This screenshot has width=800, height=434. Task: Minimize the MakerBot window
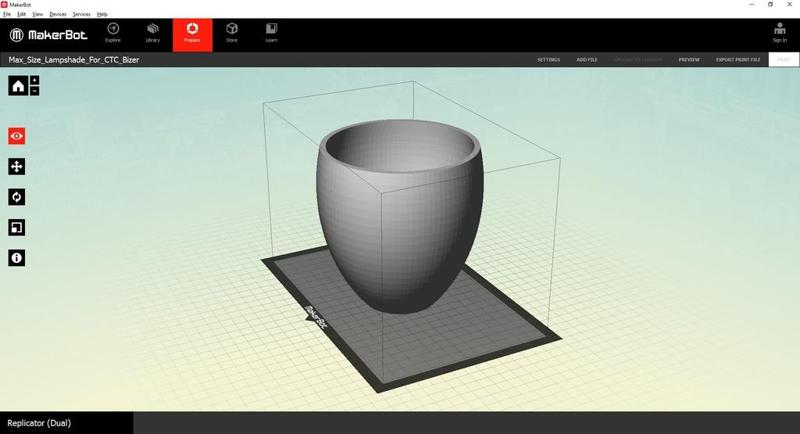pos(752,5)
